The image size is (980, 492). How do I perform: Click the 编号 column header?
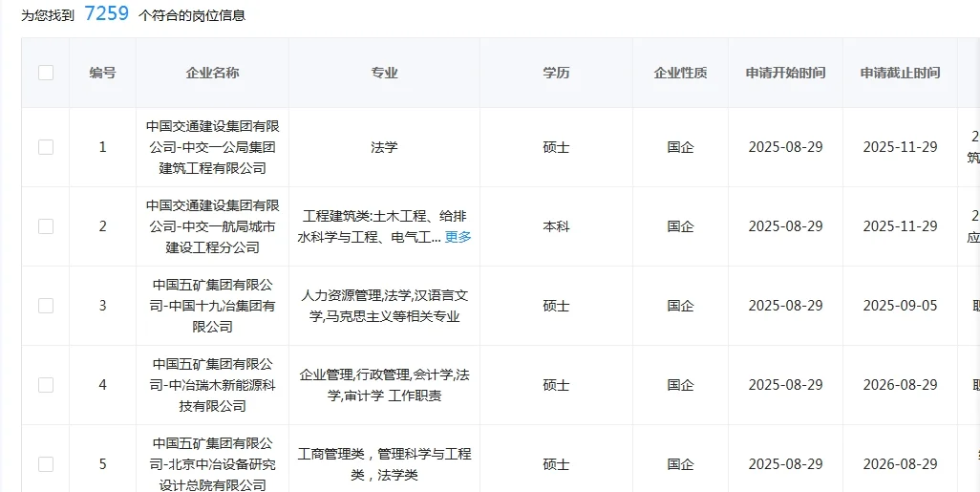(x=102, y=73)
